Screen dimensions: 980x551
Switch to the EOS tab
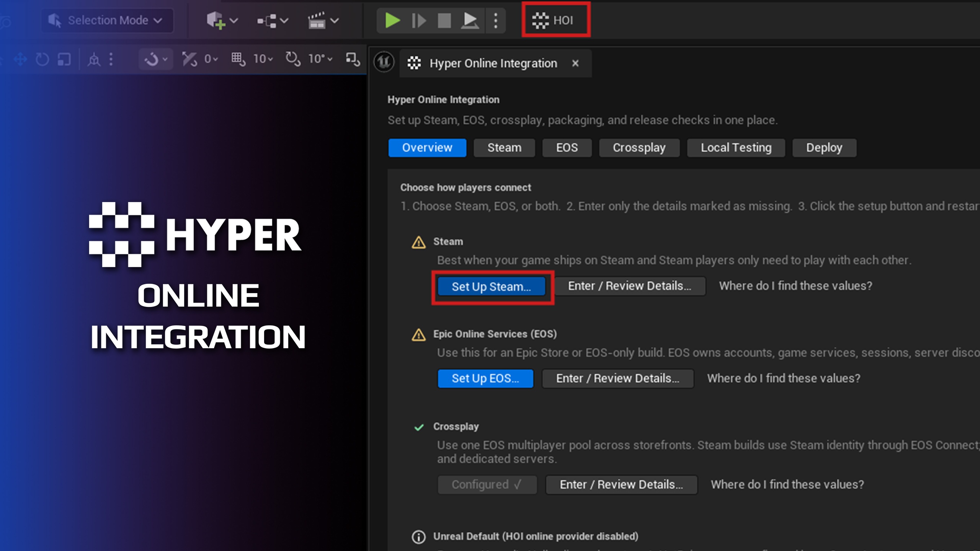click(x=567, y=148)
